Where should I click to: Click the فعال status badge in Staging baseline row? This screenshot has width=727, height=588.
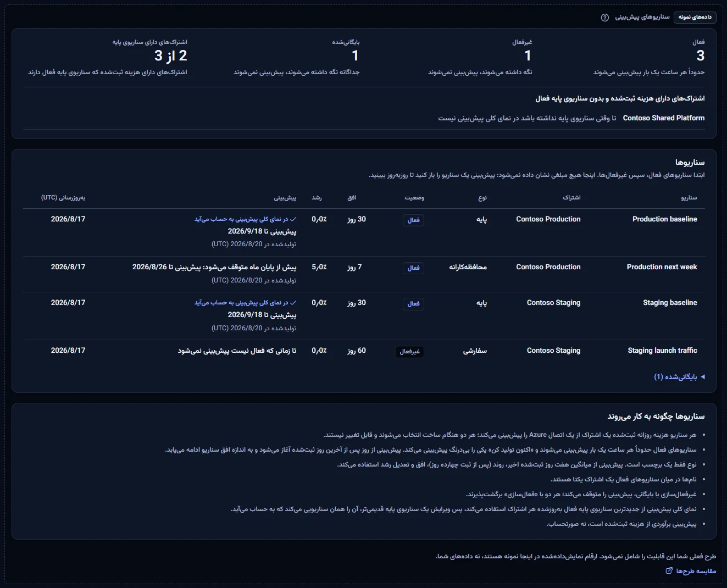414,304
